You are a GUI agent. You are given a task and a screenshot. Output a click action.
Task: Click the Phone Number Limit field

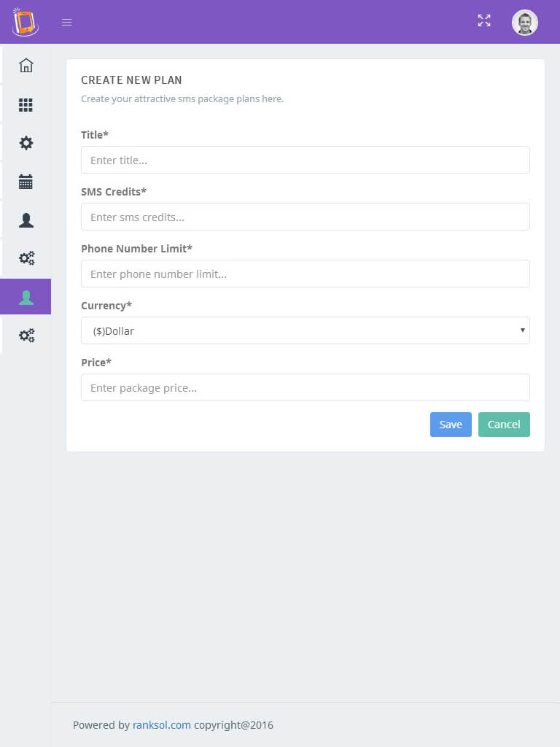click(305, 274)
